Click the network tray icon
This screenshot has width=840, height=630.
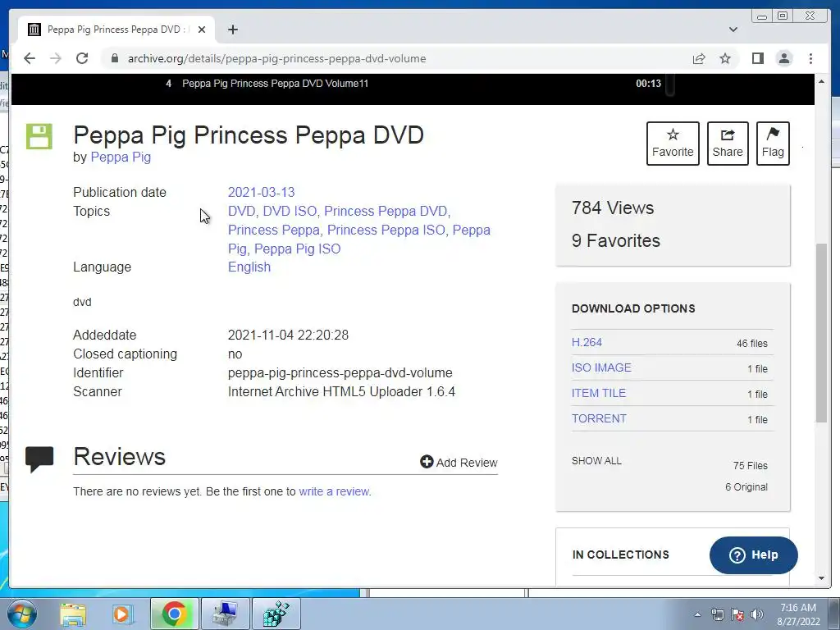(717, 615)
